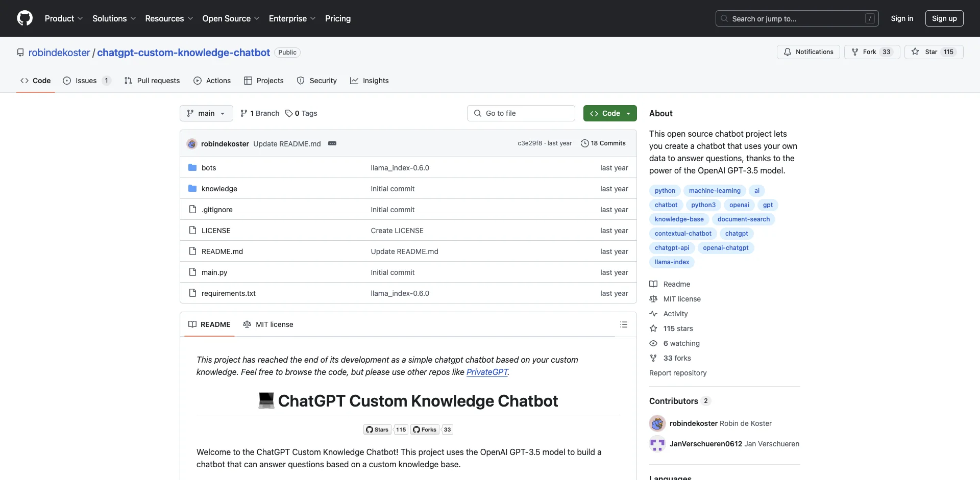
Task: Open the Enterprise dropdown menu
Action: point(292,18)
